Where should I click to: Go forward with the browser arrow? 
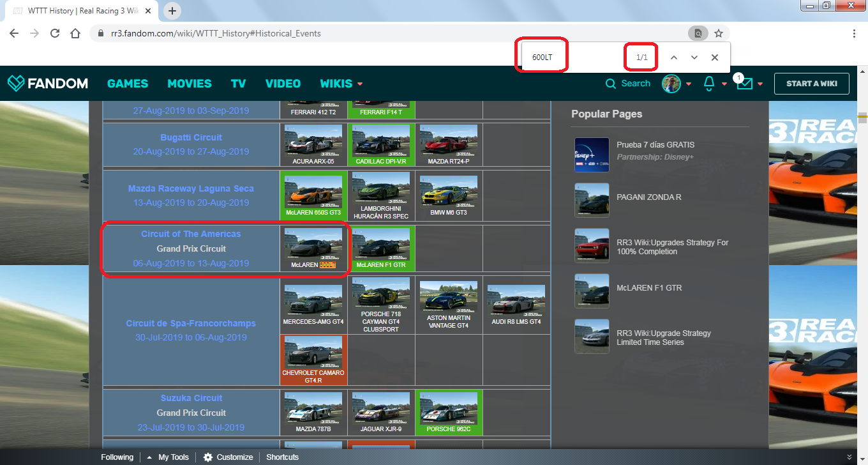[34, 33]
